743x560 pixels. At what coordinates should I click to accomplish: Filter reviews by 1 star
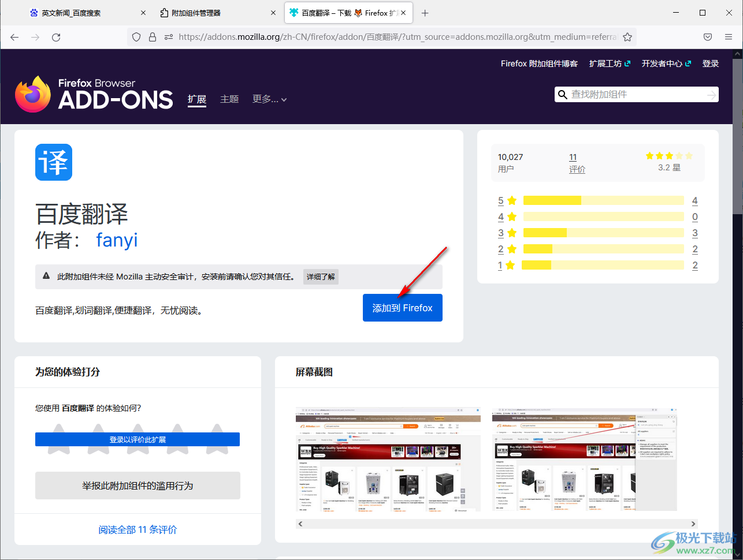pos(506,266)
